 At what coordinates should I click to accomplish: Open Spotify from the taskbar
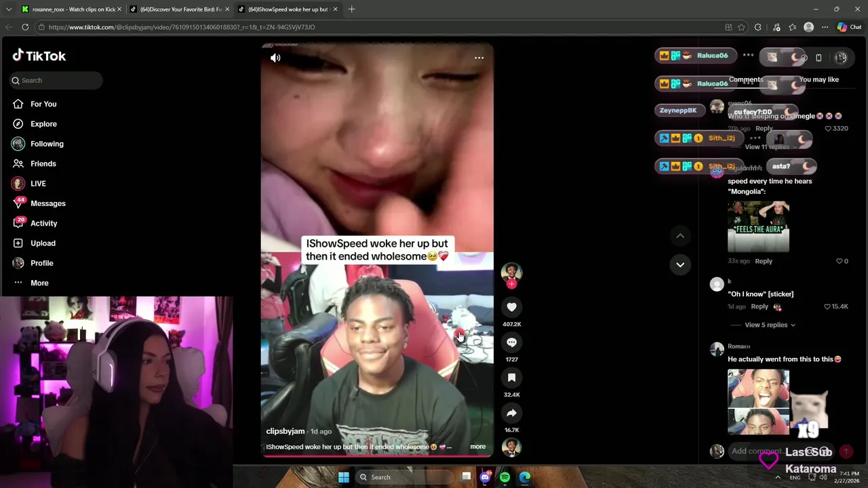pos(505,477)
